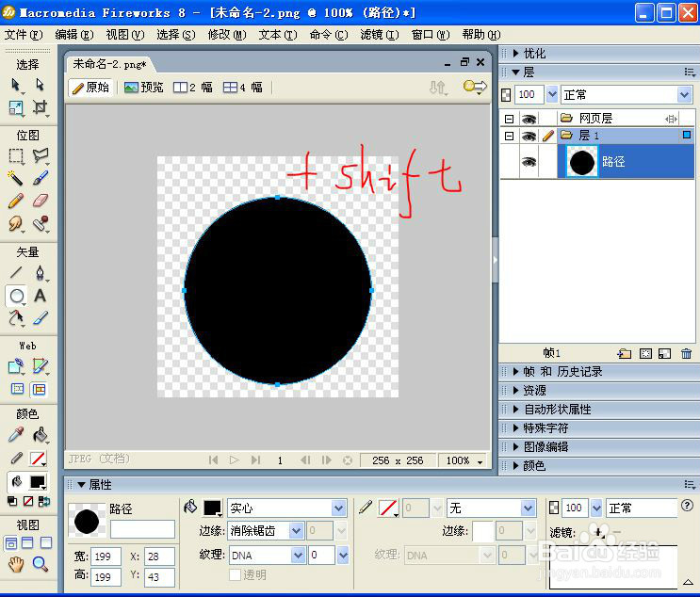Open the 滤镜 menu
The width and height of the screenshot is (700, 597).
tap(380, 35)
